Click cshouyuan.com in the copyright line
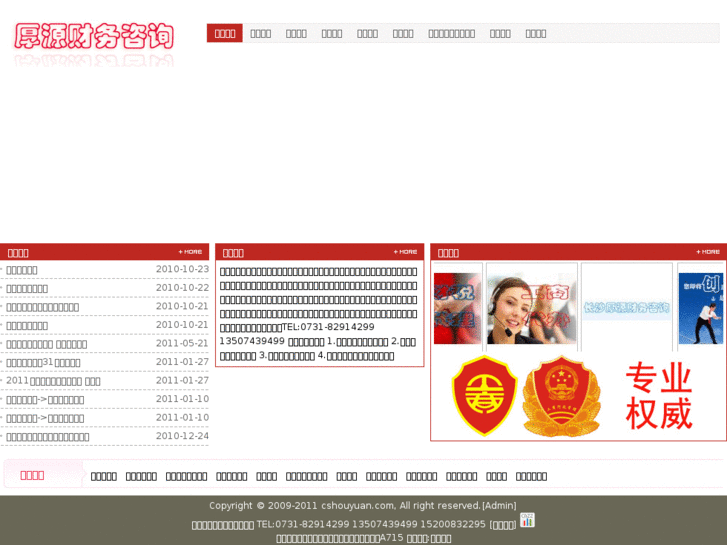 pyautogui.click(x=357, y=506)
